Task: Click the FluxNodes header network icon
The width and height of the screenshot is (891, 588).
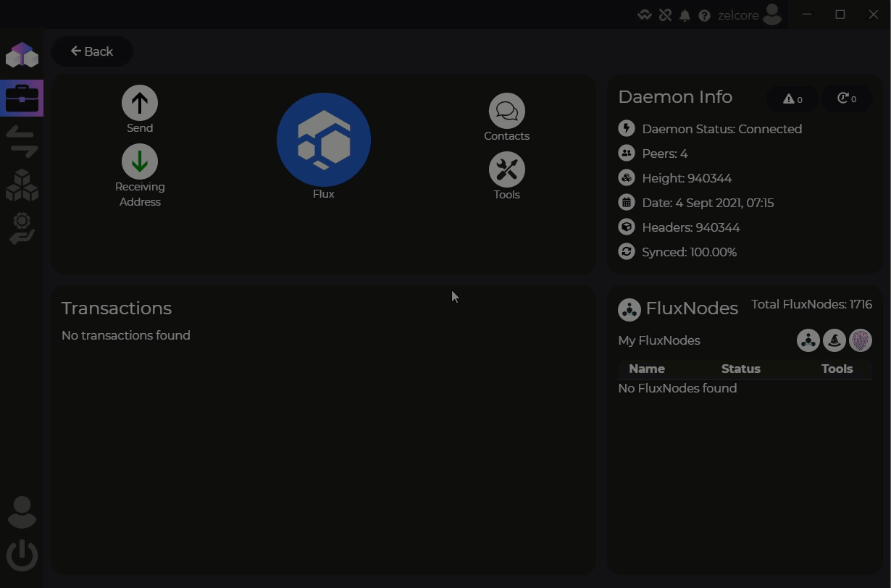Action: pos(629,310)
